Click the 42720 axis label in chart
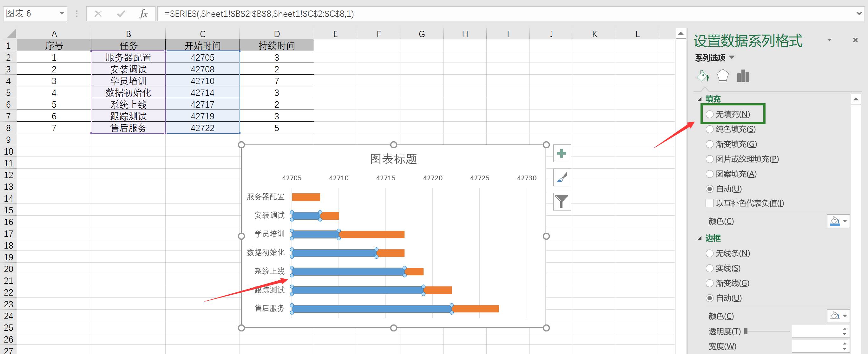Viewport: 868px width, 354px height. [x=433, y=178]
